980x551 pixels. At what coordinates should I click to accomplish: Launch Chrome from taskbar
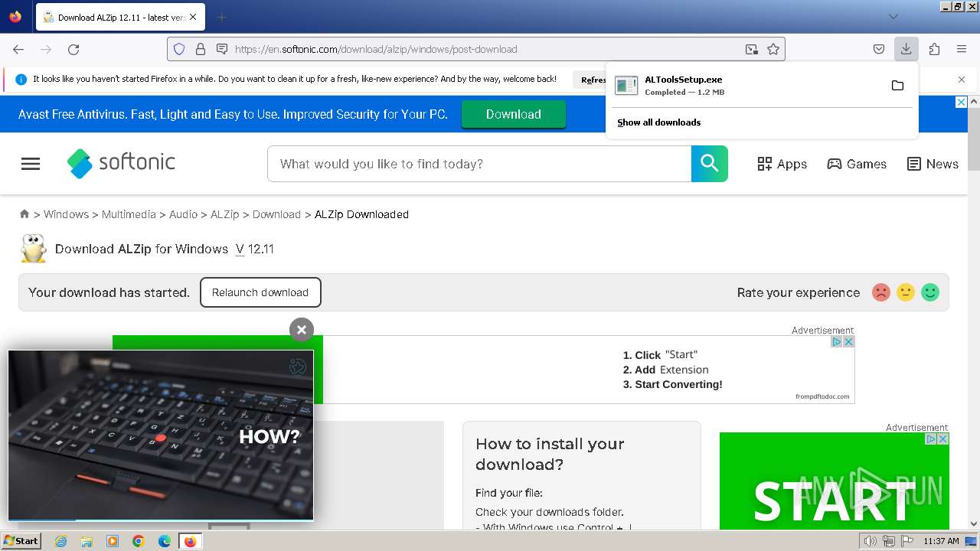[x=139, y=541]
